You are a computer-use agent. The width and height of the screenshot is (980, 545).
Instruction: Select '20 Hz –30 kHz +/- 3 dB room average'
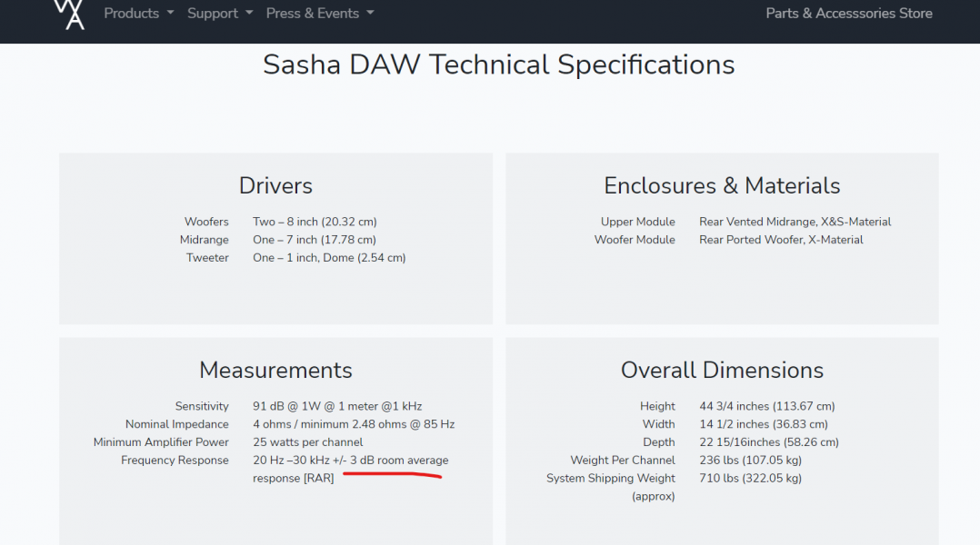click(x=351, y=461)
